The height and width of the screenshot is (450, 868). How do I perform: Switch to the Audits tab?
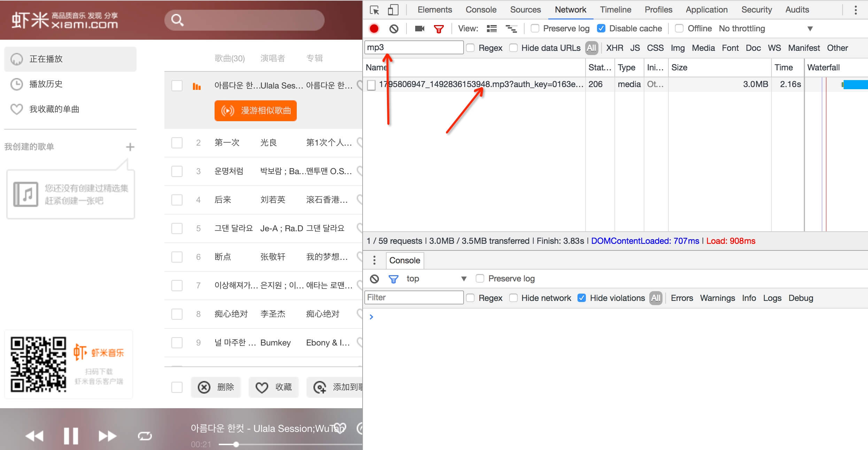797,10
